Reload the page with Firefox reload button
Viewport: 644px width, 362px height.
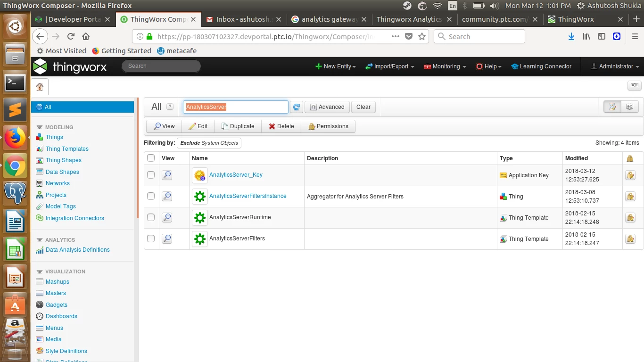click(x=71, y=36)
